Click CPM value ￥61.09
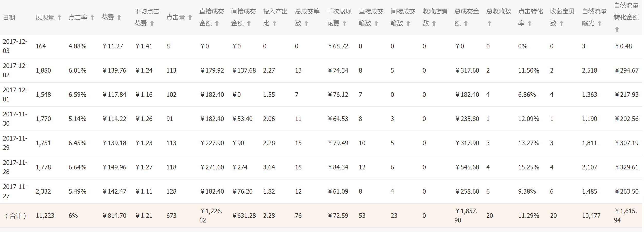644x232 pixels. (x=338, y=191)
